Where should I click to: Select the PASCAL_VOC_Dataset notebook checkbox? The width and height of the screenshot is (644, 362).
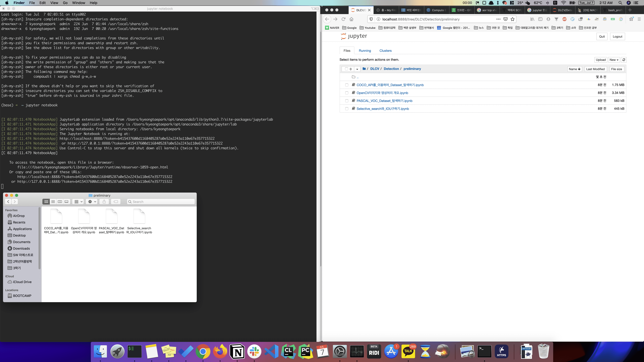(x=347, y=101)
